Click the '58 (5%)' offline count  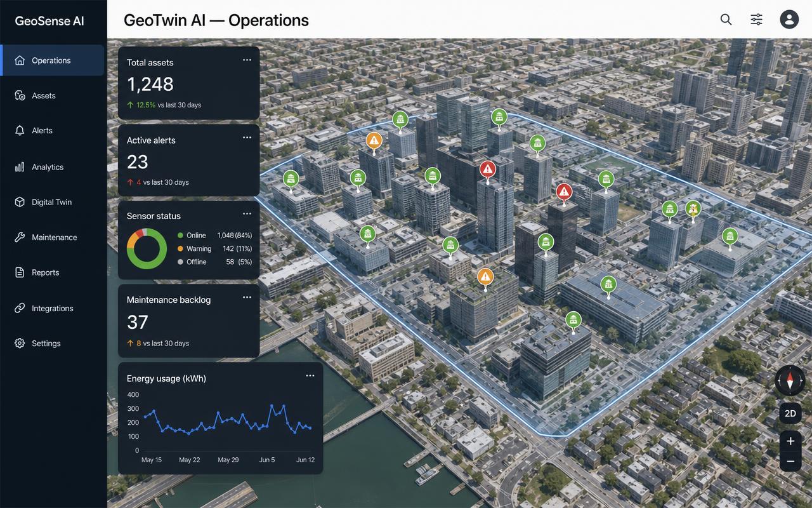[239, 262]
